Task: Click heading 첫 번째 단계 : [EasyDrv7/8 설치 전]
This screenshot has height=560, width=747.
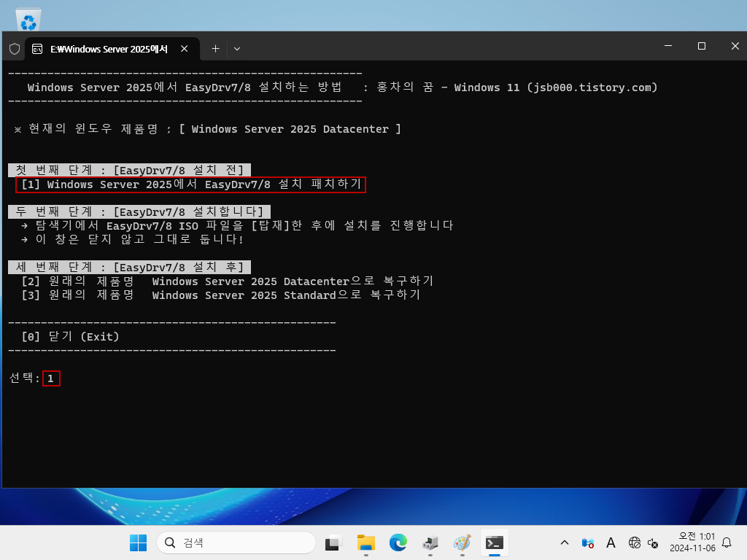Action: pyautogui.click(x=129, y=170)
